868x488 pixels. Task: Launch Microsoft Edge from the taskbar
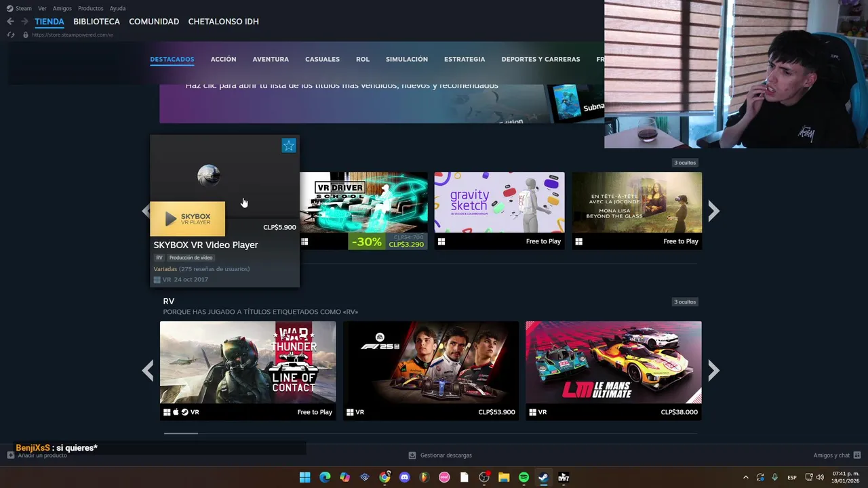(325, 477)
